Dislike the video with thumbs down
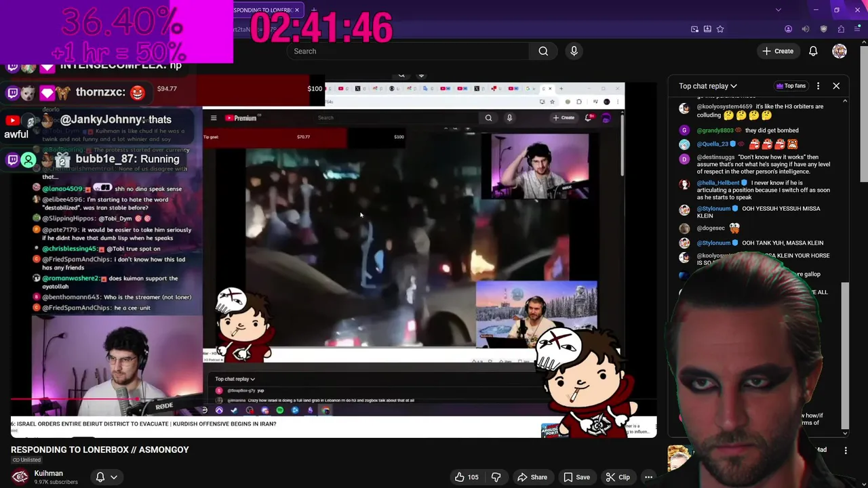Screen dimensions: 868x488 (496, 477)
